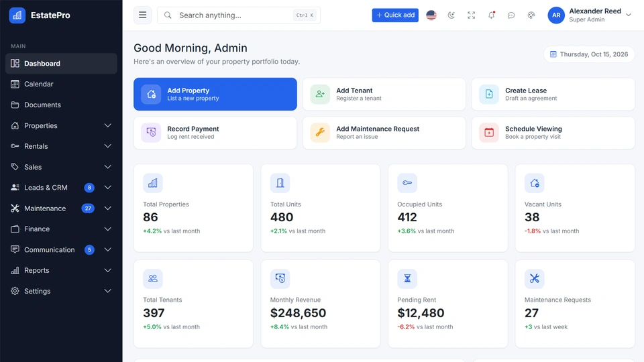The width and height of the screenshot is (644, 362).
Task: Click the search magnifier icon
Action: click(x=168, y=15)
